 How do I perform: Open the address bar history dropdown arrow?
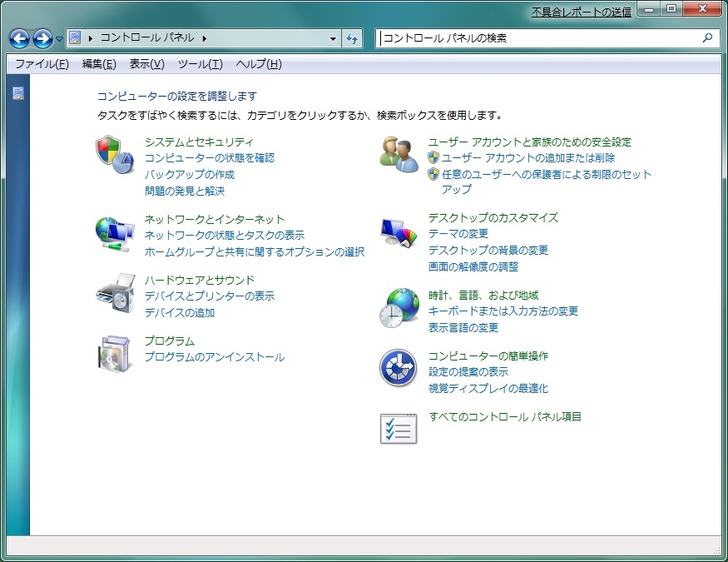pyautogui.click(x=333, y=38)
